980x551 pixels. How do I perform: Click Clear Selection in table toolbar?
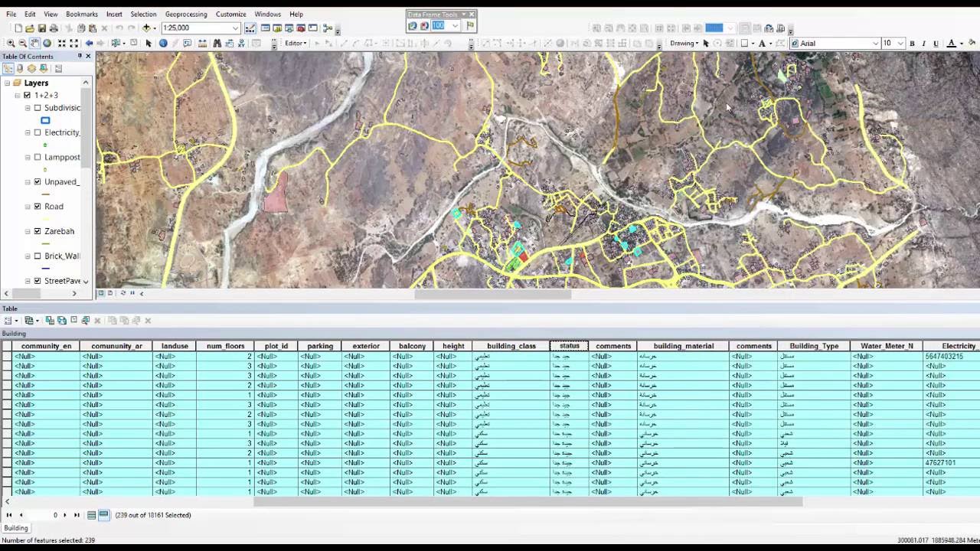73,320
